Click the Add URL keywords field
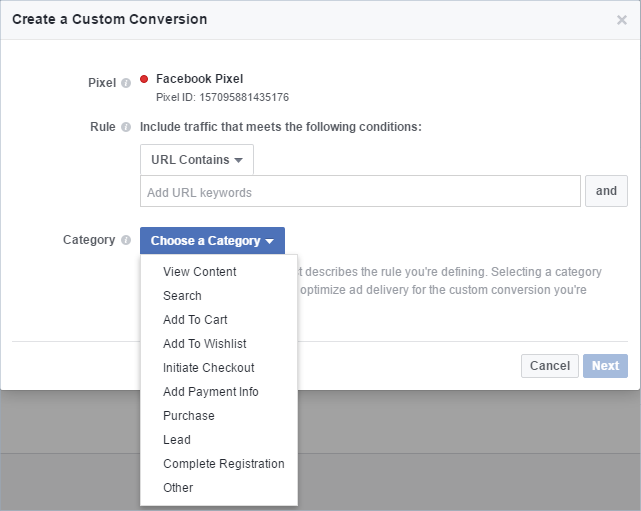Image resolution: width=641 pixels, height=511 pixels. (360, 191)
